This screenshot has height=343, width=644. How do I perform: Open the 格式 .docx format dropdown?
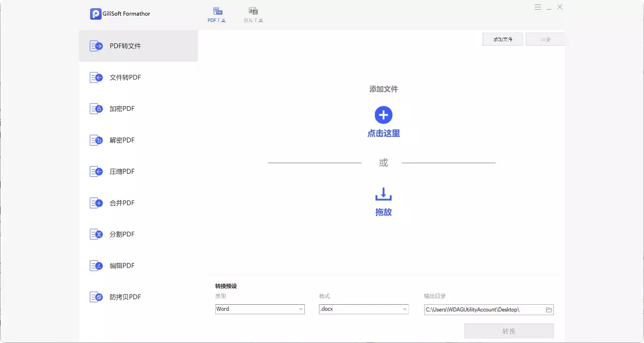(x=363, y=309)
